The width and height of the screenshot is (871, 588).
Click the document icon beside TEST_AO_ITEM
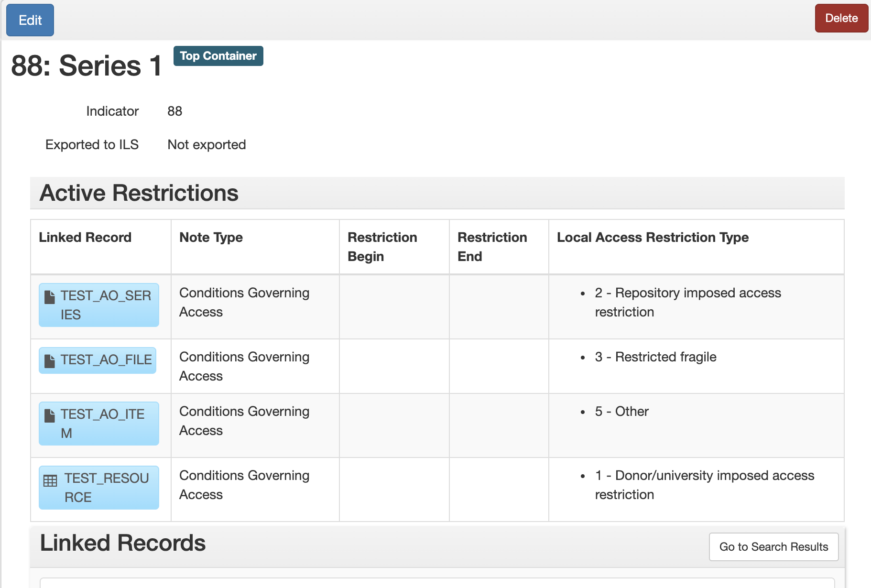(50, 415)
